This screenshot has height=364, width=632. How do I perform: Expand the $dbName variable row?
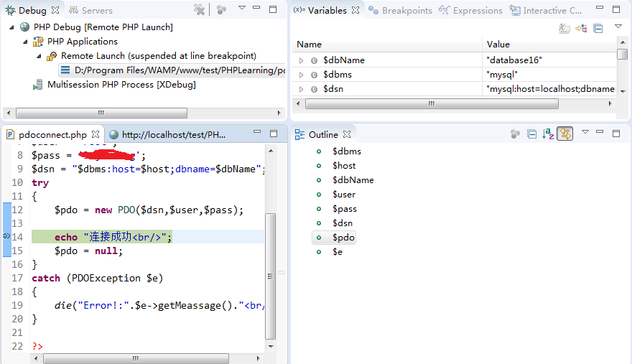[x=302, y=60]
